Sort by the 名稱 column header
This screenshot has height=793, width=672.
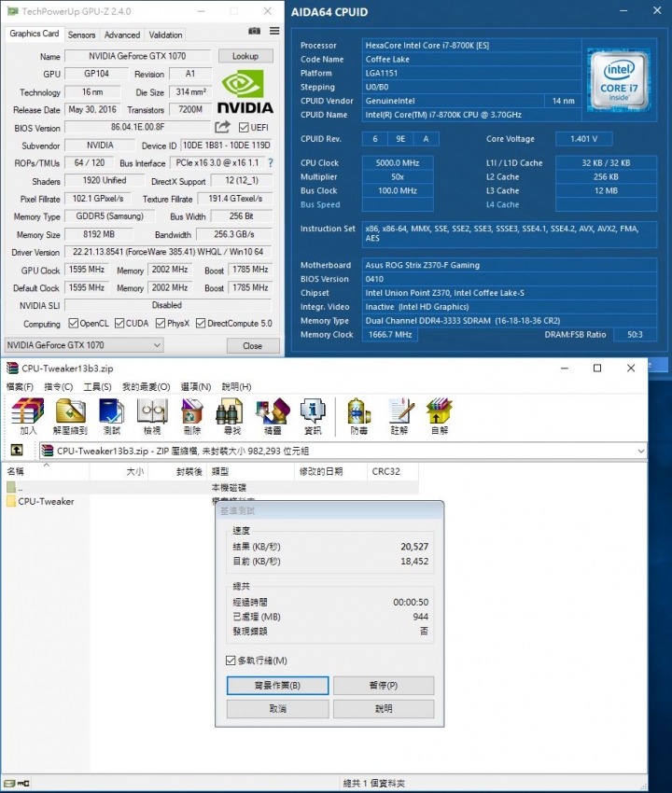pos(46,471)
